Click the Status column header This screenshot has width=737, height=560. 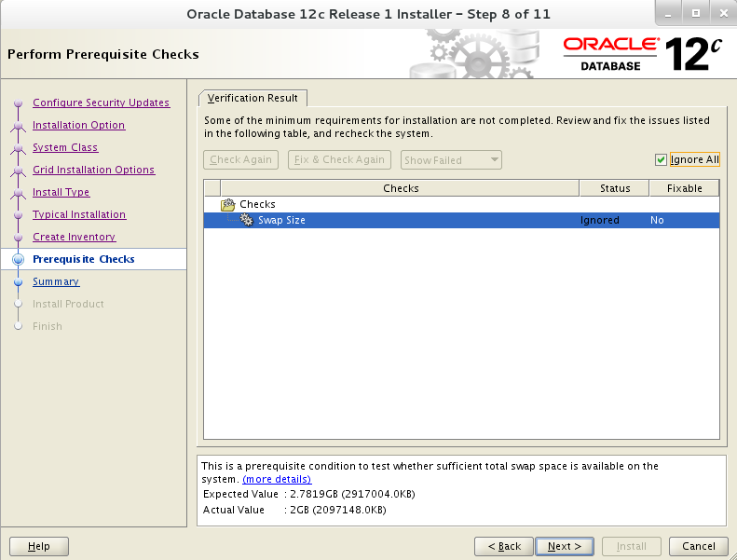coord(615,188)
